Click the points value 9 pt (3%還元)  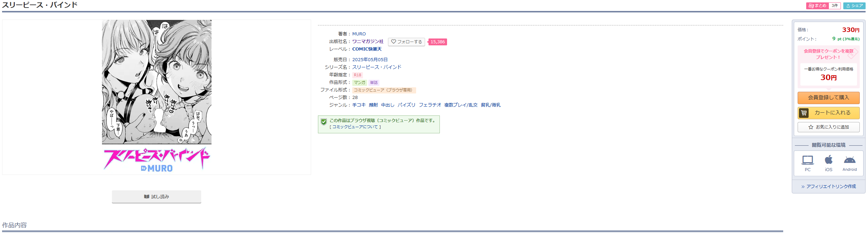click(x=846, y=39)
